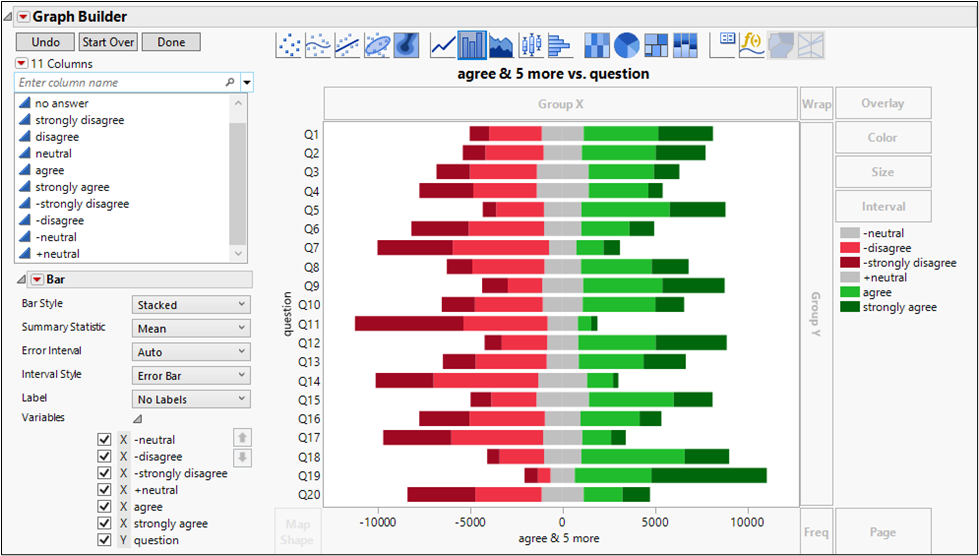The image size is (979, 556).
Task: Click the magnifier icon in column search
Action: [x=230, y=82]
